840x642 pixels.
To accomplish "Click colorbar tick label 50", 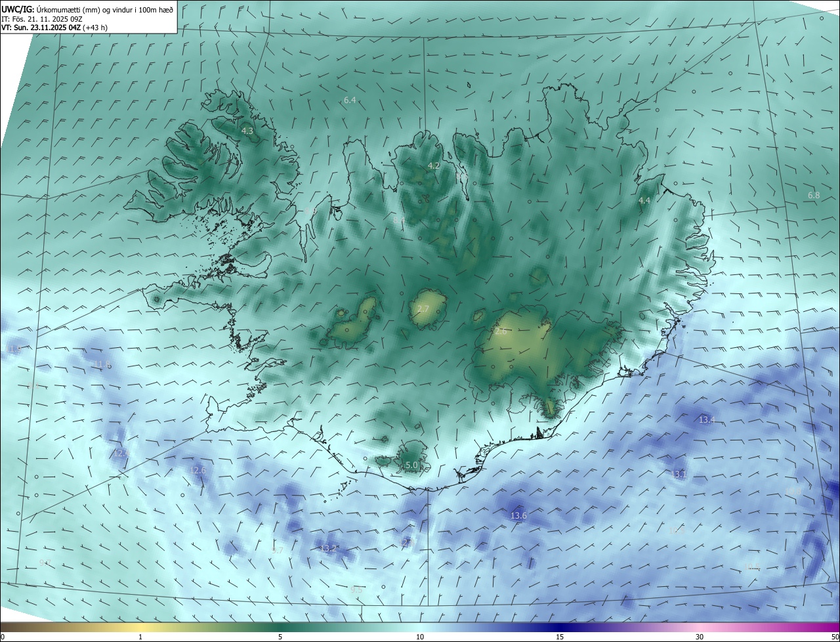I will (x=835, y=637).
